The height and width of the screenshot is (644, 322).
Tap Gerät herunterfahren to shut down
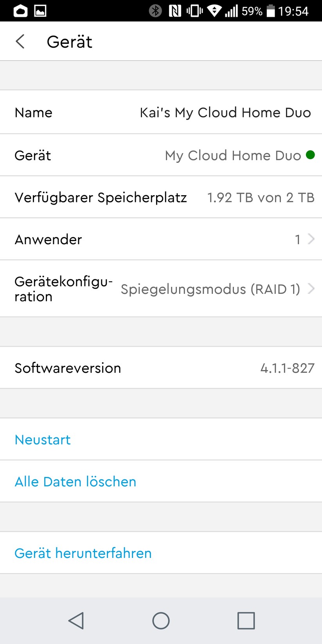click(83, 553)
